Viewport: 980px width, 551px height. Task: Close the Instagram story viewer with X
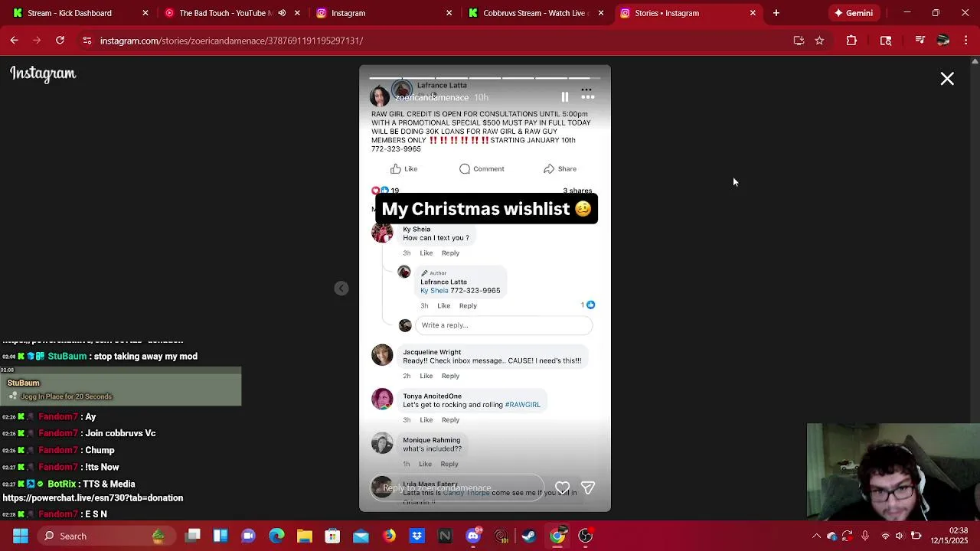pos(947,79)
